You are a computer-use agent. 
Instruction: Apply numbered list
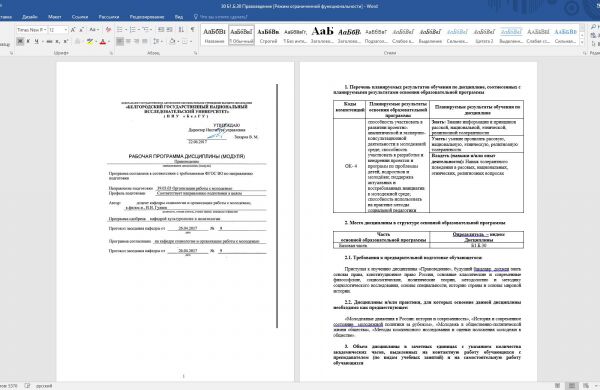click(133, 29)
